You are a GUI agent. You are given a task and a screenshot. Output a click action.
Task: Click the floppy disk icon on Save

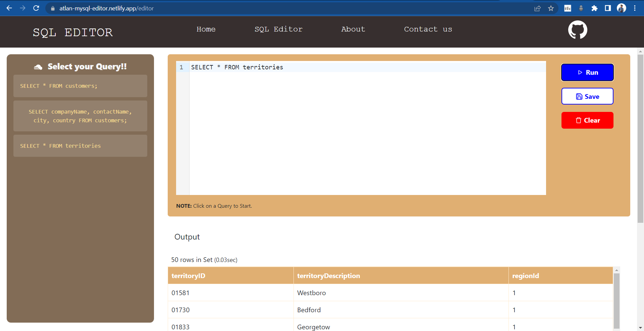pos(579,96)
